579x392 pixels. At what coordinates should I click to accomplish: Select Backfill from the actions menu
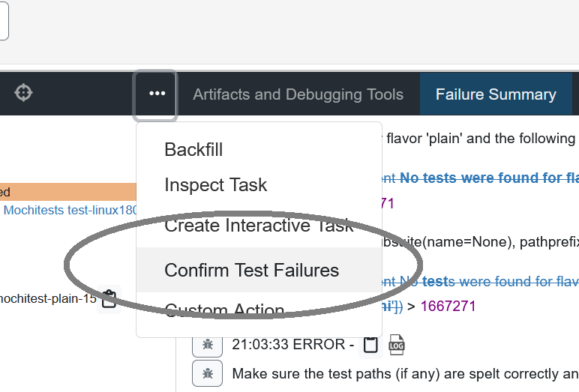click(x=193, y=149)
